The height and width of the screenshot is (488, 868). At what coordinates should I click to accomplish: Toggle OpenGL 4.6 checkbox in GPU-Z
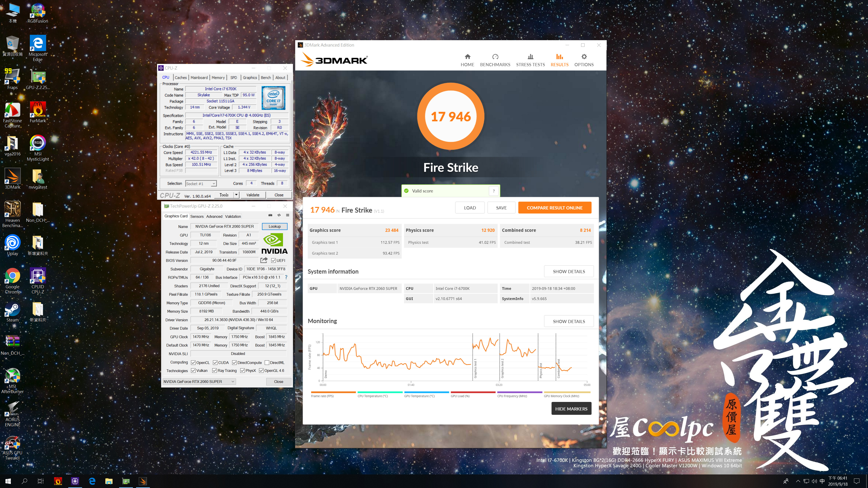261,371
